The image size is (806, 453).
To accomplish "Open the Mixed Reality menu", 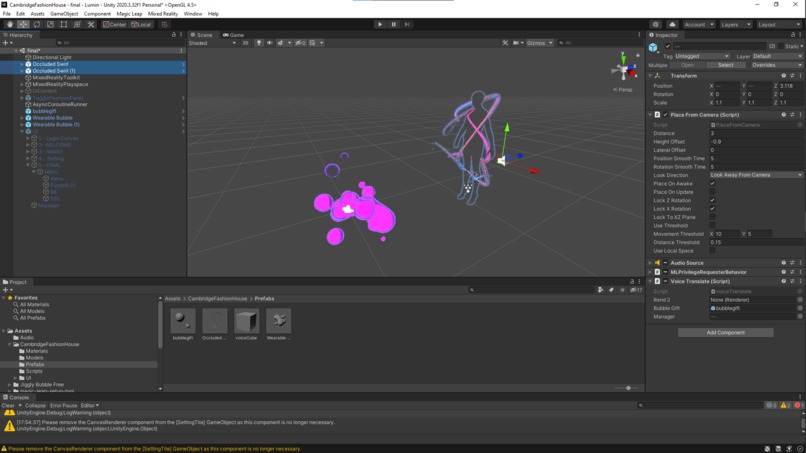I will click(162, 13).
